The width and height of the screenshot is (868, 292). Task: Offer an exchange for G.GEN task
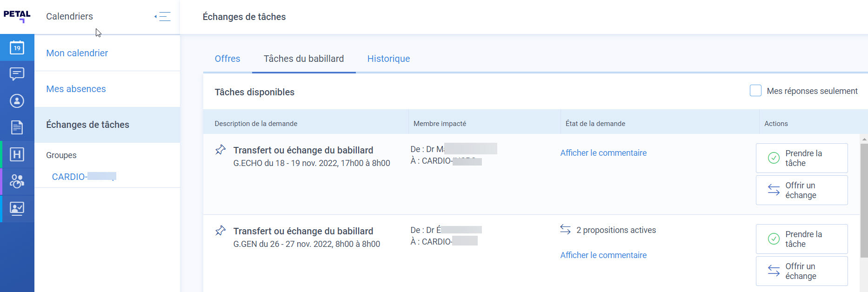coord(801,271)
